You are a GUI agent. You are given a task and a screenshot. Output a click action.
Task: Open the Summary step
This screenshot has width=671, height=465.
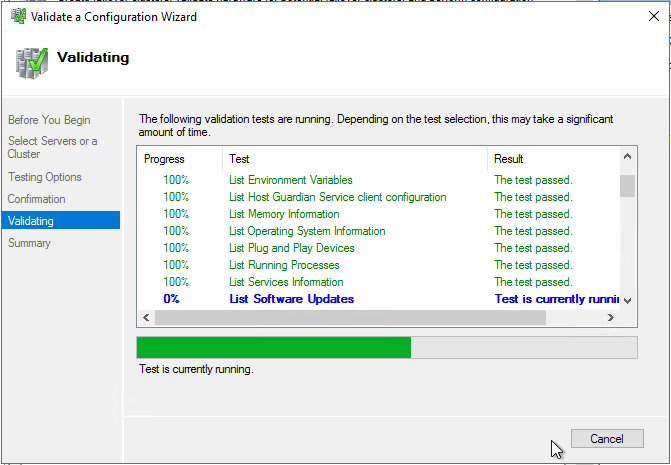click(x=29, y=243)
